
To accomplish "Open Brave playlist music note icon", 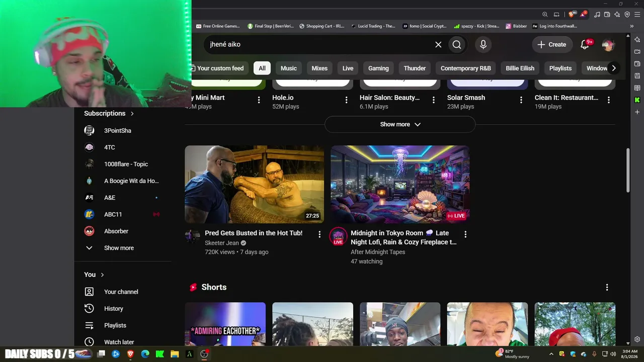I will (597, 15).
